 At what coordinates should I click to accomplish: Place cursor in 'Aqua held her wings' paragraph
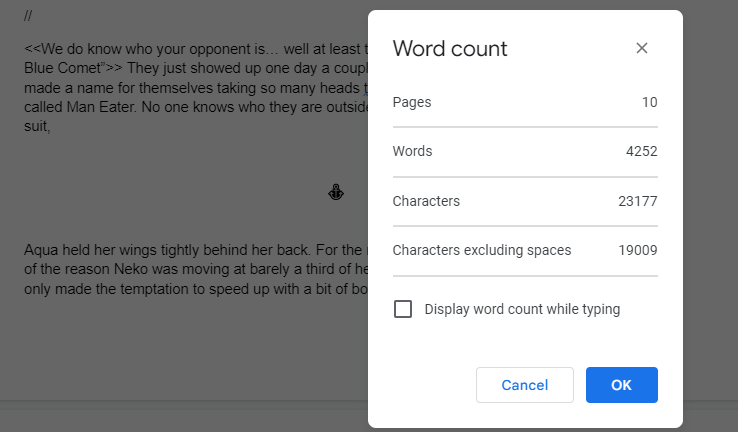coord(150,249)
